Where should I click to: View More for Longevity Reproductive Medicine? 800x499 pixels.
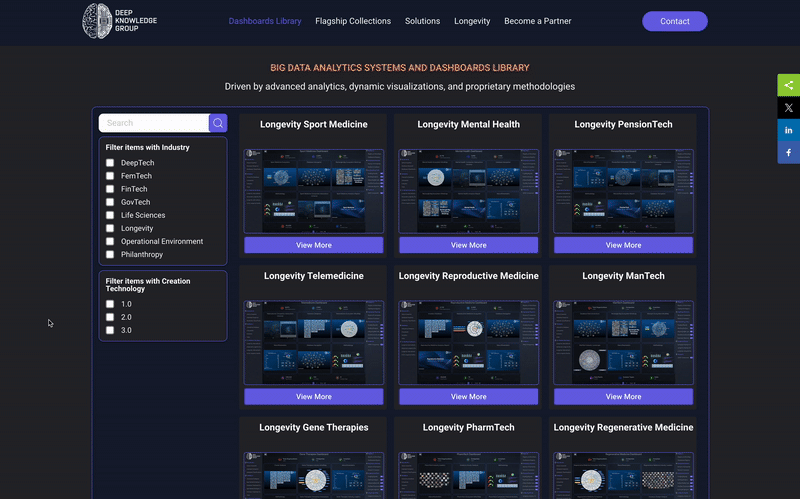(468, 396)
